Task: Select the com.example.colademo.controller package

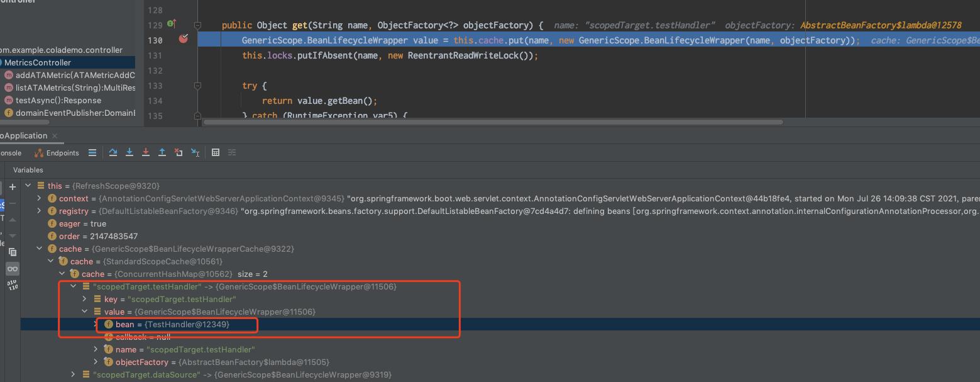Action: (61, 50)
